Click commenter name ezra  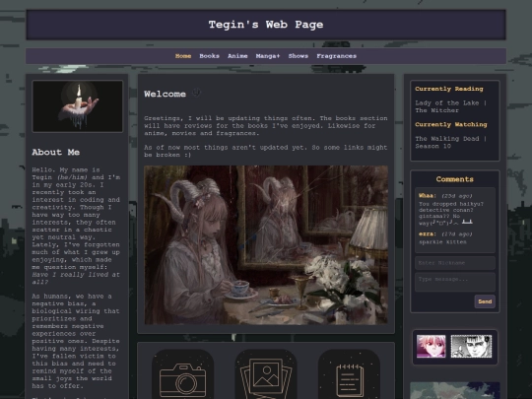[x=428, y=234]
